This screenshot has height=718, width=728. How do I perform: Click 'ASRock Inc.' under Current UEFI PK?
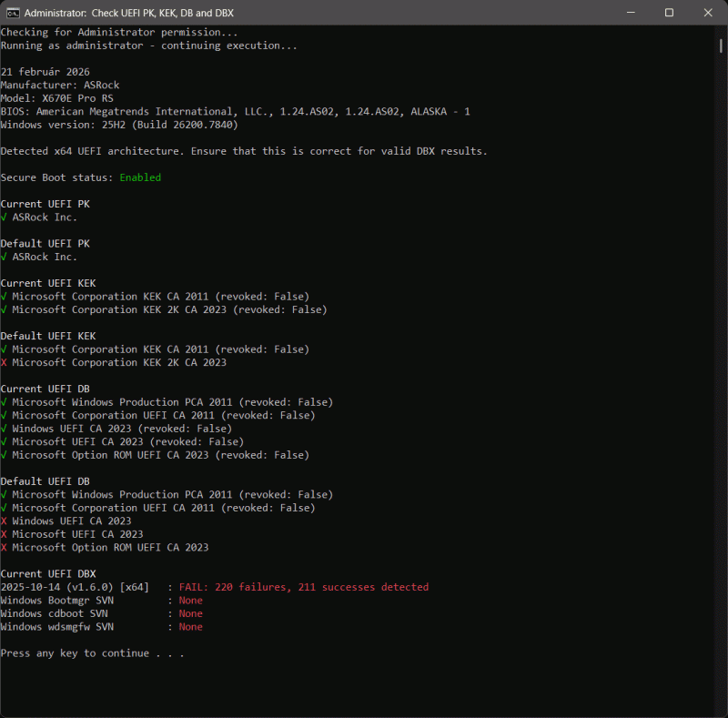coord(45,217)
